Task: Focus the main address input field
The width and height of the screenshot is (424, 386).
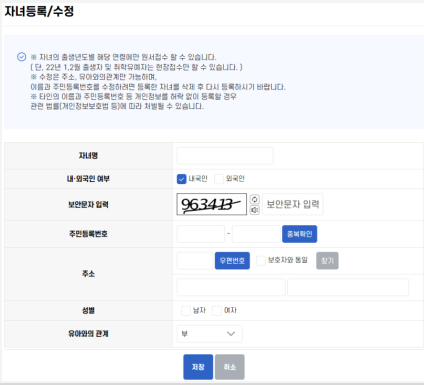Action: [x=231, y=287]
